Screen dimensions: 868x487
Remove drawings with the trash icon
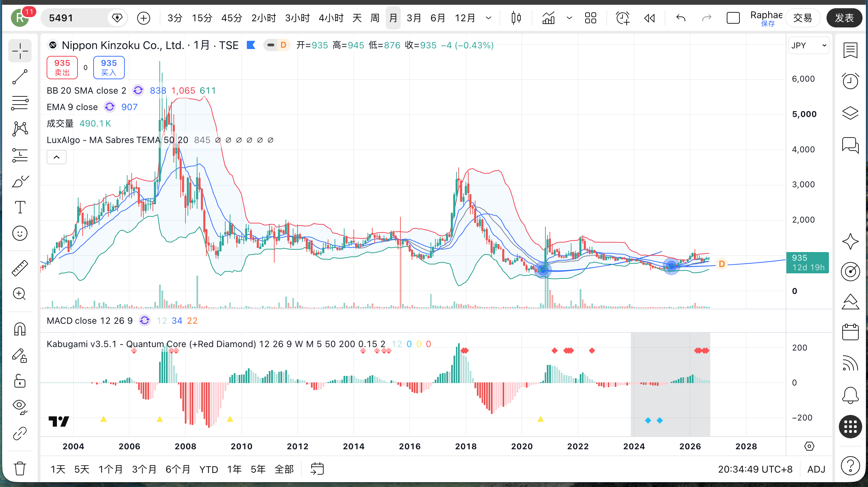(20, 468)
